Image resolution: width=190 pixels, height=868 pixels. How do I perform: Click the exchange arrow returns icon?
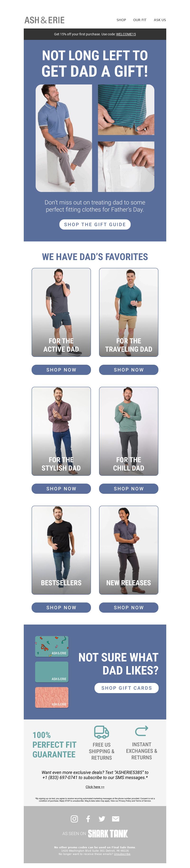[141, 731]
